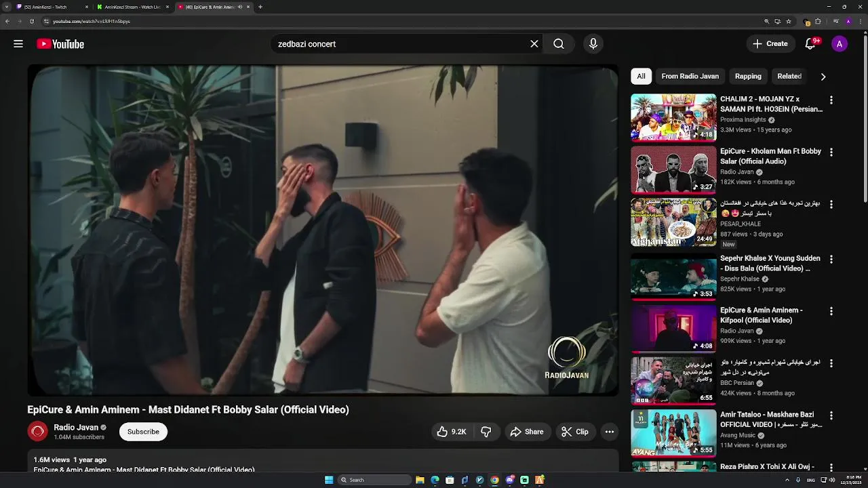Select the Rapping filter chip
The width and height of the screenshot is (868, 488).
point(748,77)
